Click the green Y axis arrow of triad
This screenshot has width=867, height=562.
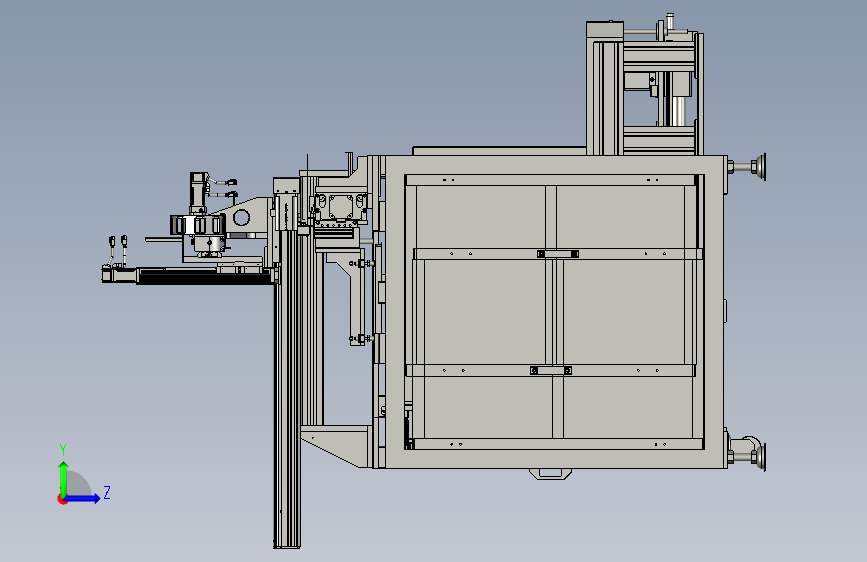click(x=64, y=479)
